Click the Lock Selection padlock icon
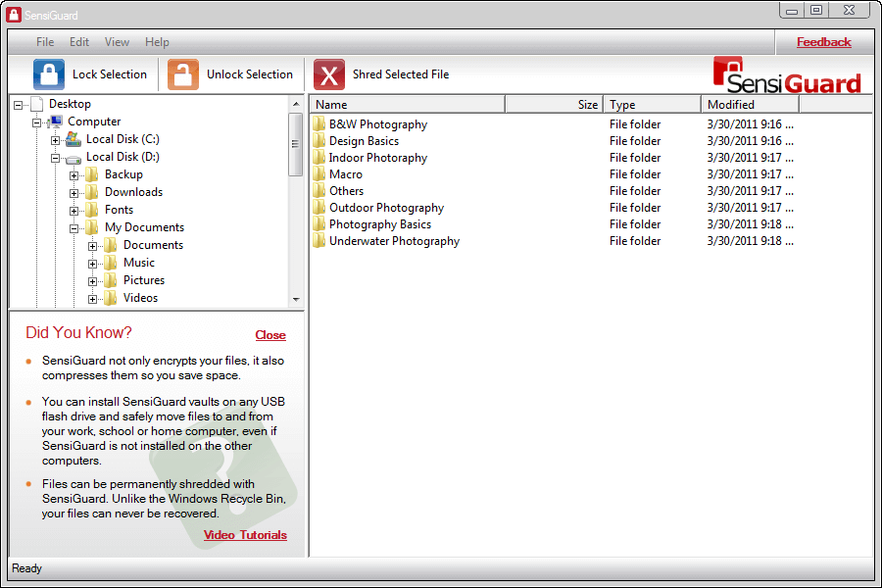Image resolution: width=882 pixels, height=588 pixels. coord(48,73)
